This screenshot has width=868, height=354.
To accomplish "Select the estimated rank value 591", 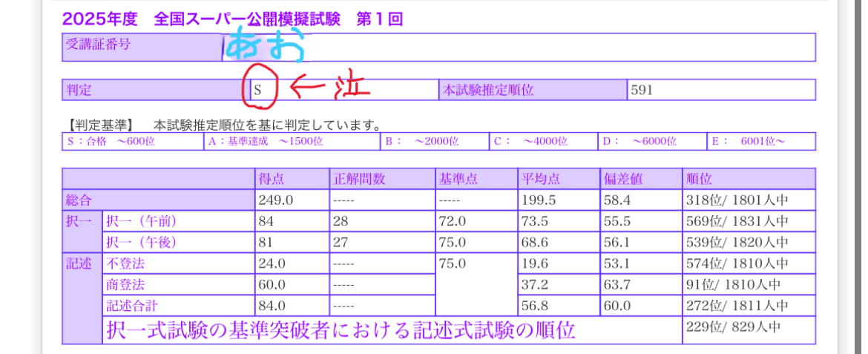I will coord(642,91).
